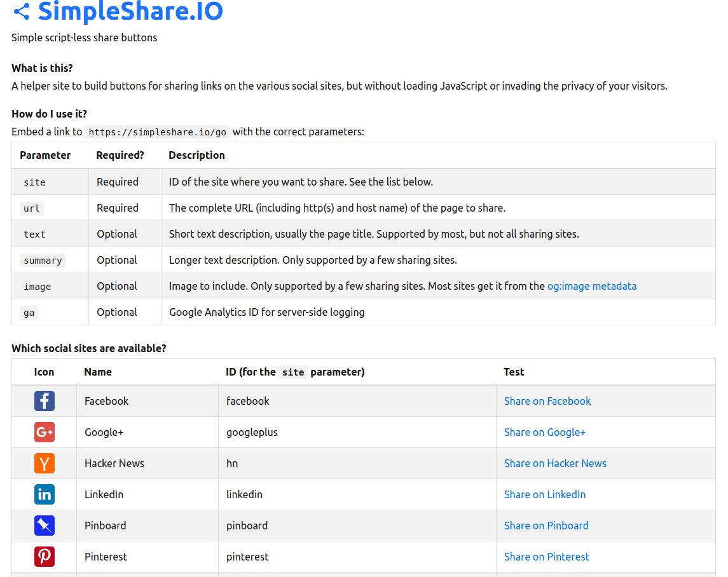Select the Google+ icon in the sites table
This screenshot has height=577, width=728.
point(44,432)
